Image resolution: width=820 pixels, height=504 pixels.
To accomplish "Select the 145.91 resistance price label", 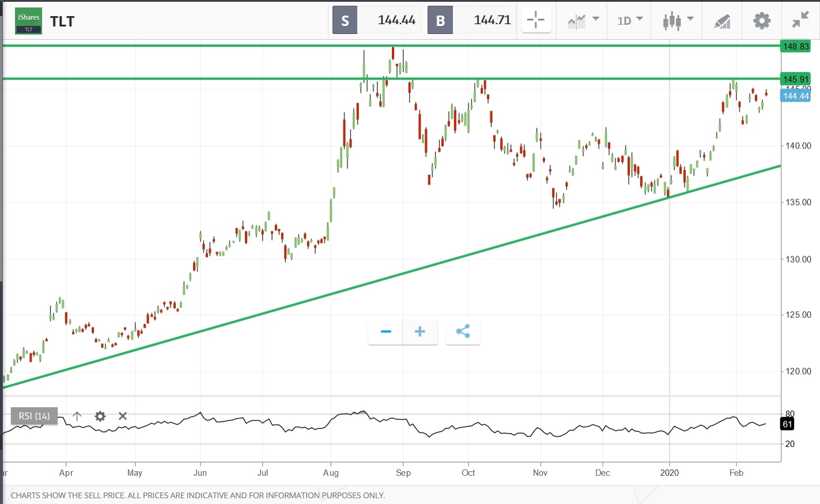I will click(795, 79).
